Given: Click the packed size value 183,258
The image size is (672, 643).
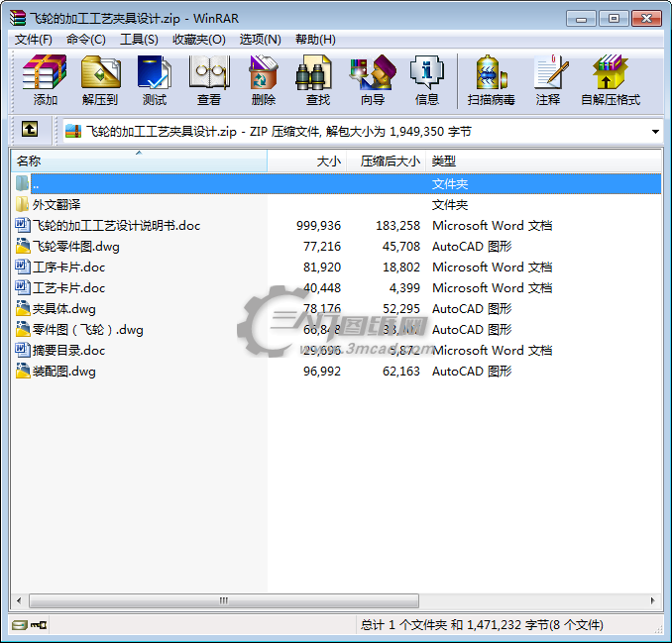Looking at the screenshot, I should [x=397, y=225].
